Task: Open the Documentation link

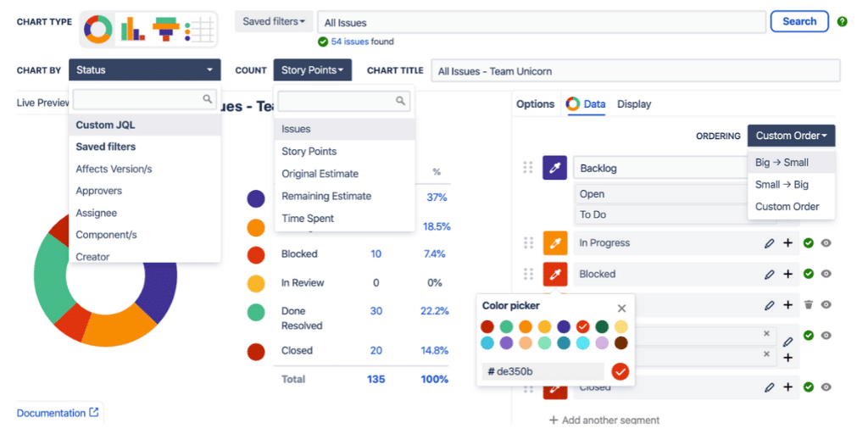Action: click(58, 413)
